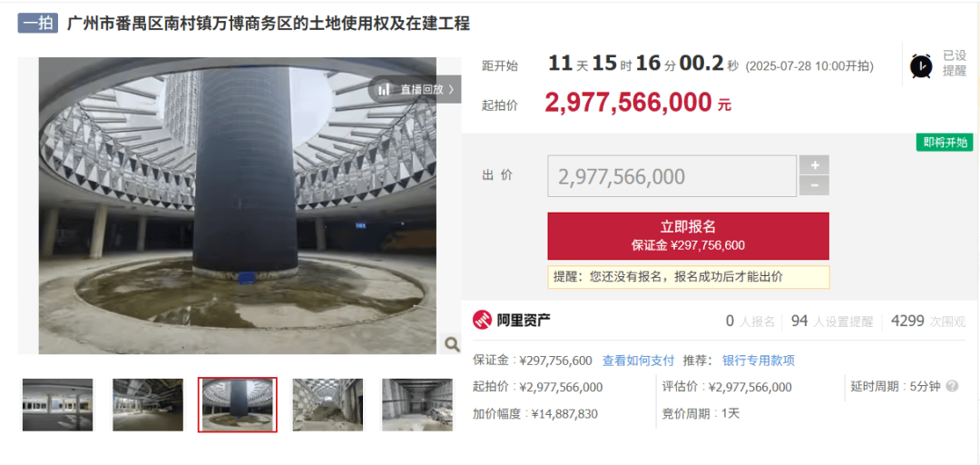Select the fourth thumbnail with the staircase

tap(328, 404)
